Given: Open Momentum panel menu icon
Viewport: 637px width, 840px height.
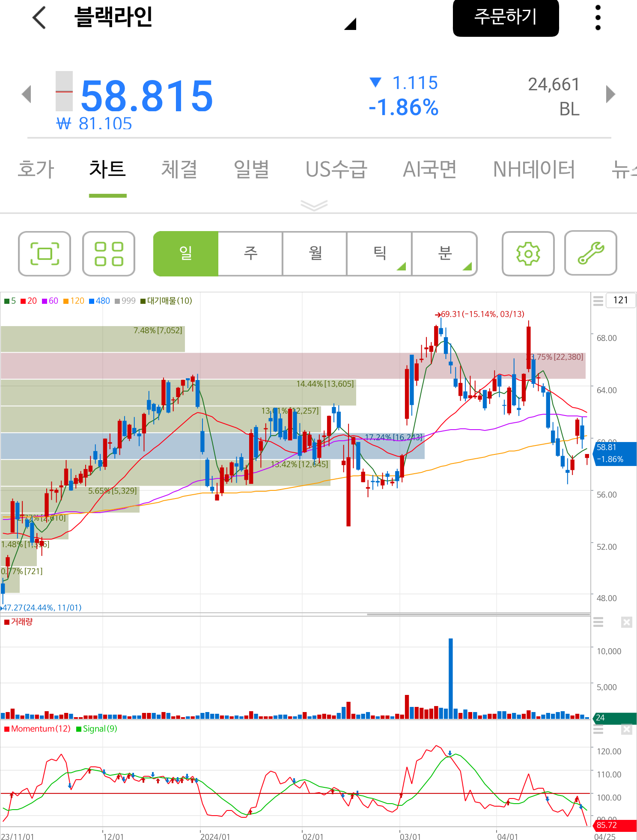Looking at the screenshot, I should click(x=598, y=730).
